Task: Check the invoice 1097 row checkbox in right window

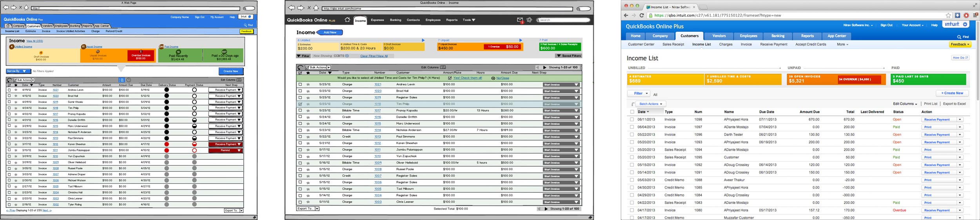Action: (x=632, y=127)
